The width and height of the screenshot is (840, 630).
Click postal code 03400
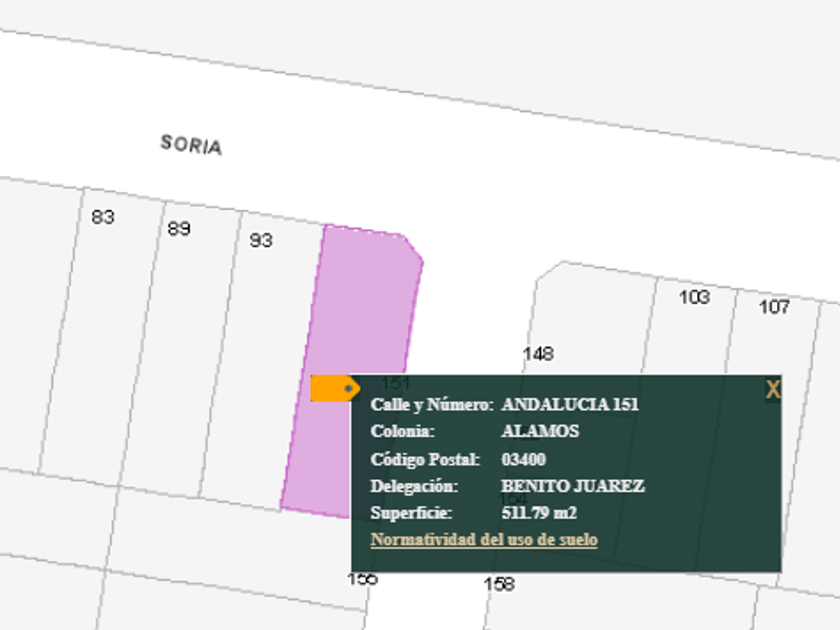coord(523,460)
